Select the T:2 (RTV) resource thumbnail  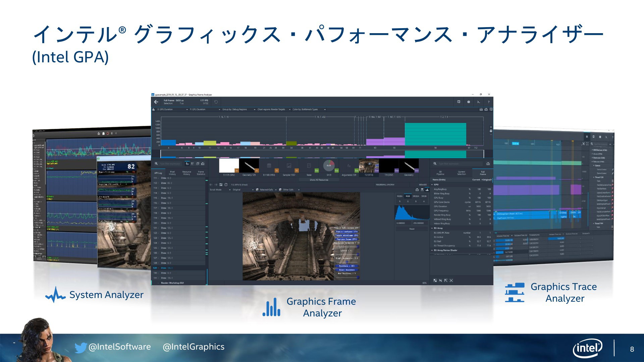point(369,167)
